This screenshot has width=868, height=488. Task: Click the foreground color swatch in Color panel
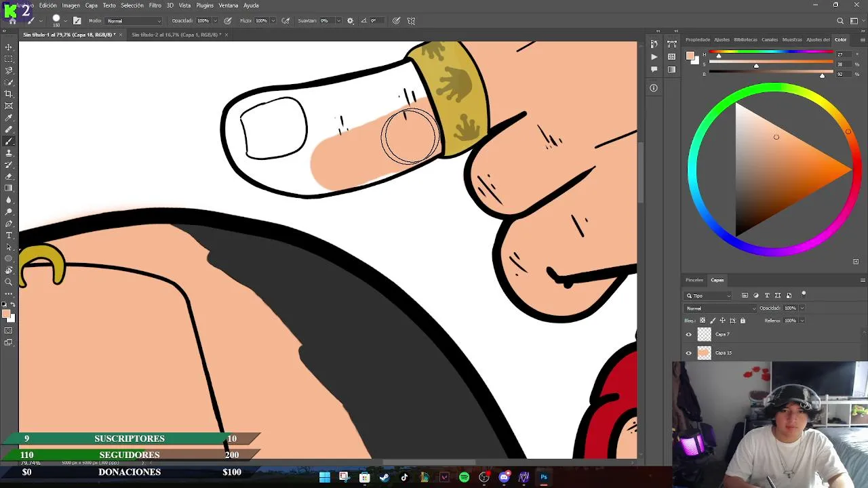click(690, 56)
